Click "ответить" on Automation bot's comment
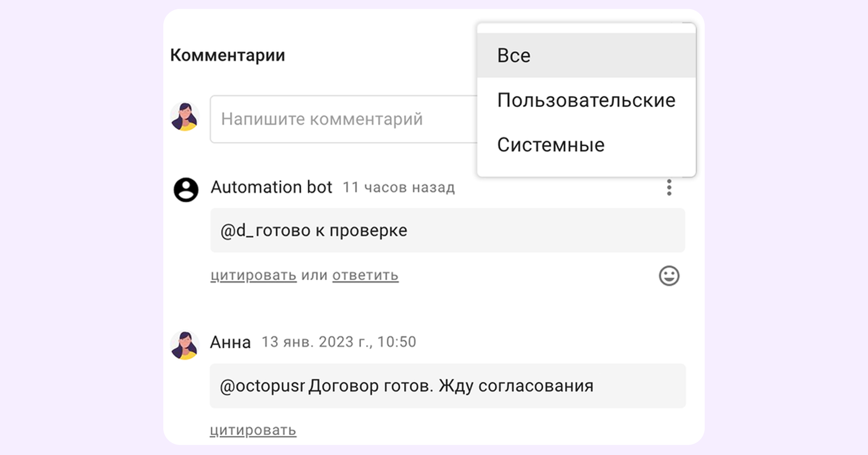Viewport: 868px width, 455px height. 365,275
